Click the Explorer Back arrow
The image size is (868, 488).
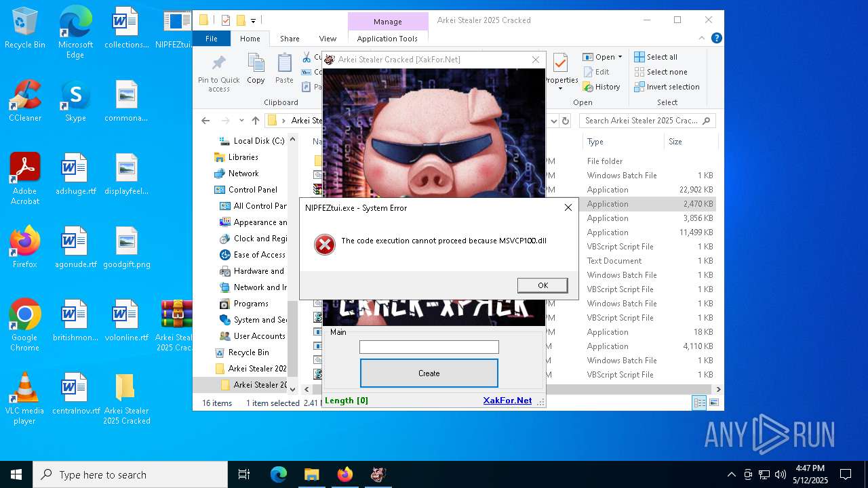tap(205, 121)
